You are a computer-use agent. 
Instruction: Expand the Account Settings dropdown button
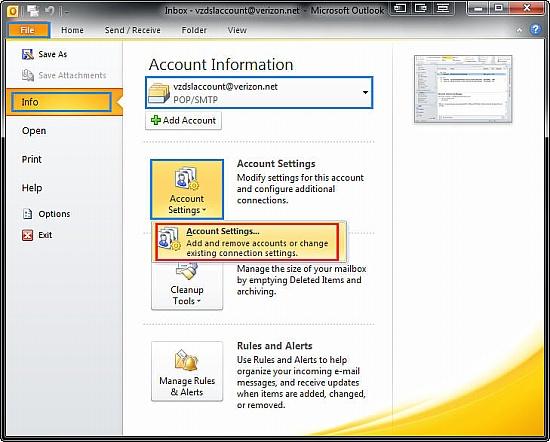click(187, 189)
